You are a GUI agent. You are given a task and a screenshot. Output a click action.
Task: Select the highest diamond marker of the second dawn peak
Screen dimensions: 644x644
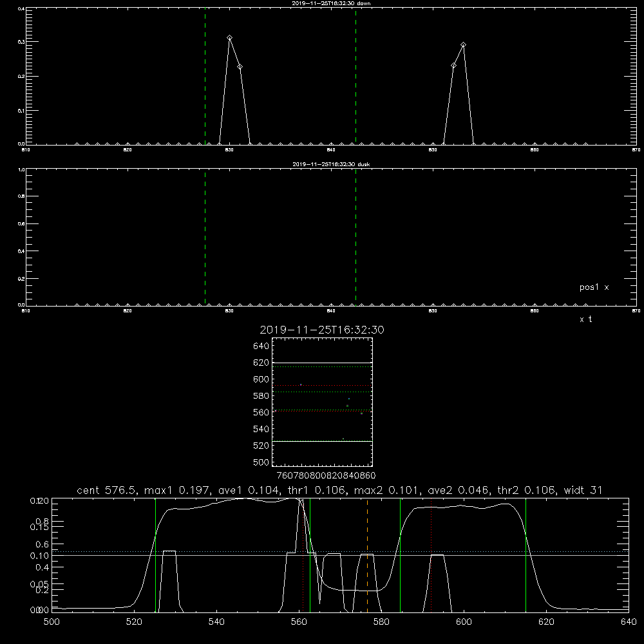[463, 45]
